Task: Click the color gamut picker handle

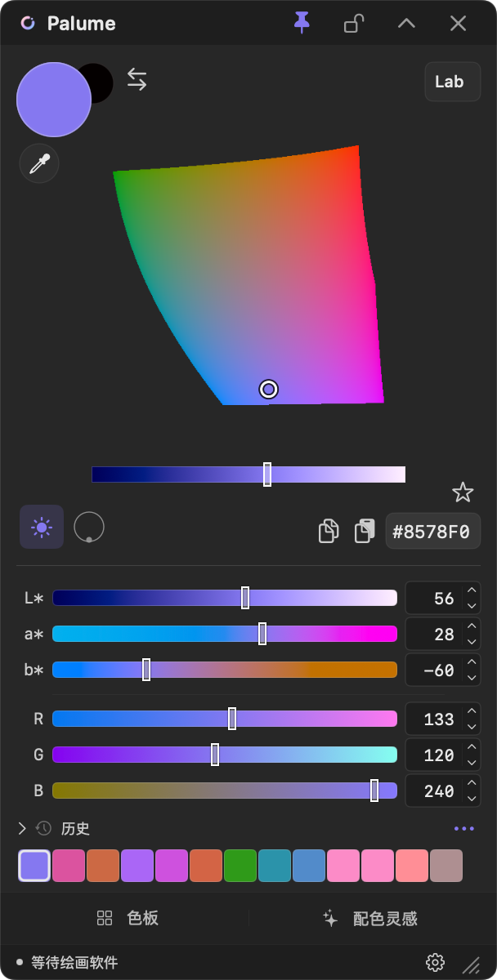Action: pyautogui.click(x=269, y=390)
